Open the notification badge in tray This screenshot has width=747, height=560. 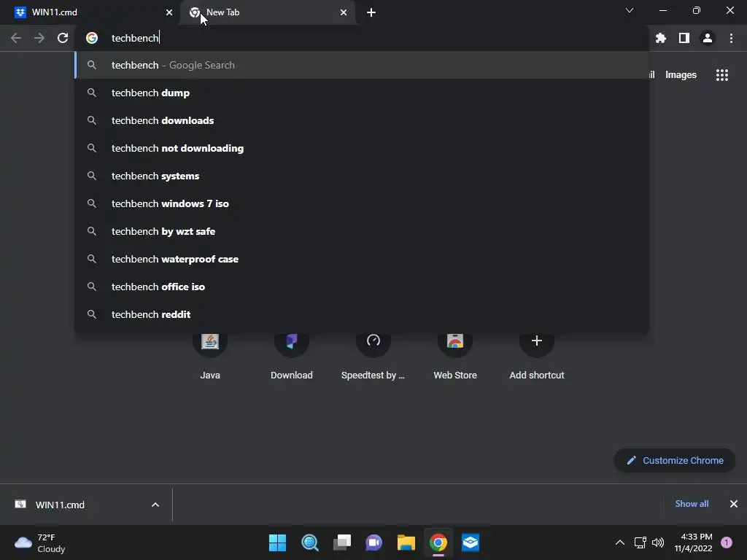727,542
